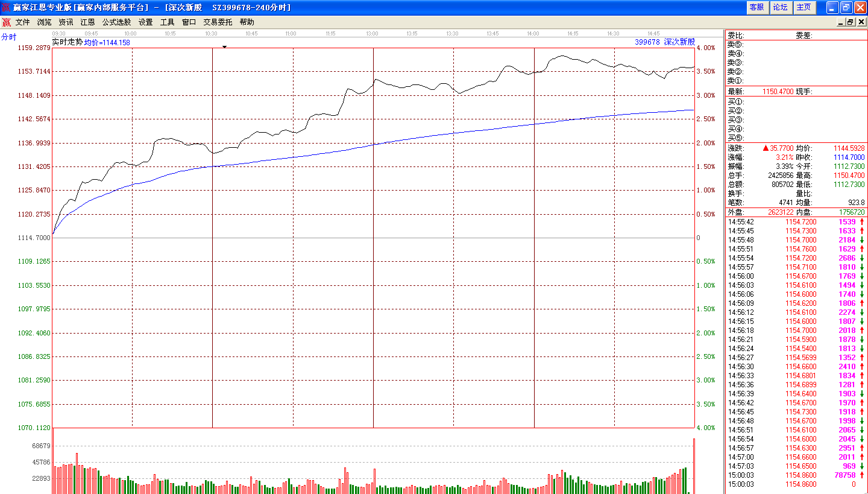Open the 设置 menu
This screenshot has height=494, width=868.
tap(145, 22)
